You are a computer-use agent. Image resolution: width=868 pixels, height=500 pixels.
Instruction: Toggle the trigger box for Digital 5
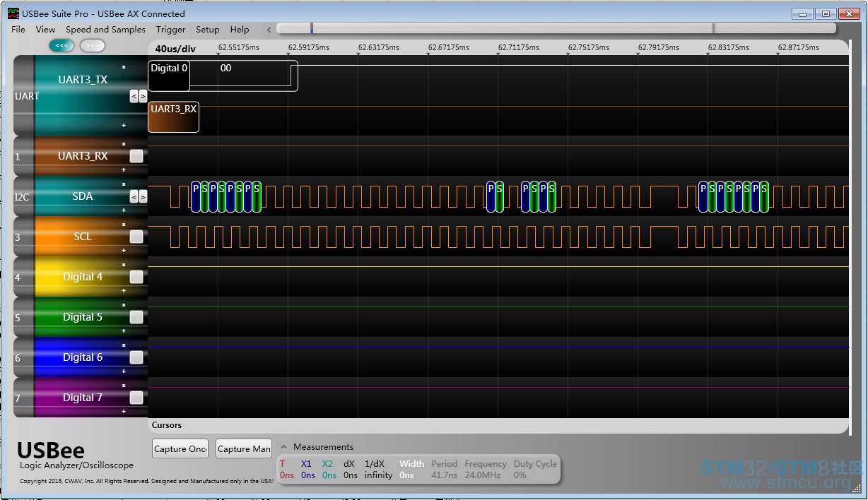tap(136, 317)
